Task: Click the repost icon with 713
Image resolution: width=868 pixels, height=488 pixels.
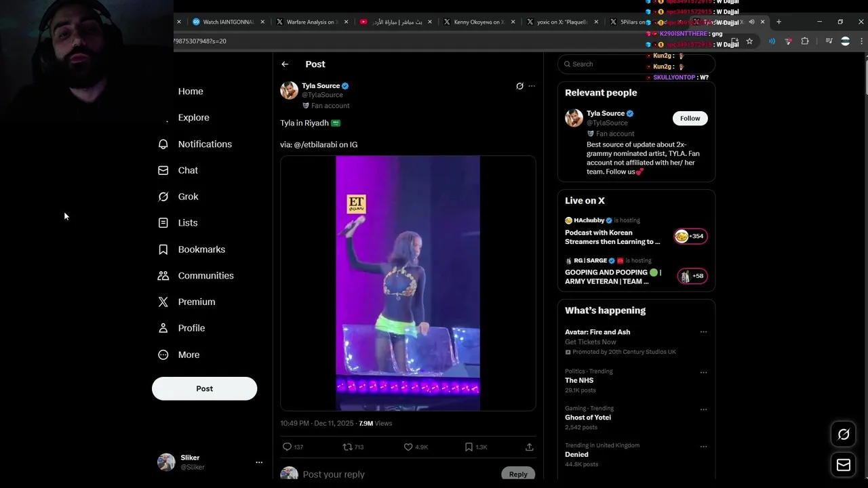Action: pos(347,447)
